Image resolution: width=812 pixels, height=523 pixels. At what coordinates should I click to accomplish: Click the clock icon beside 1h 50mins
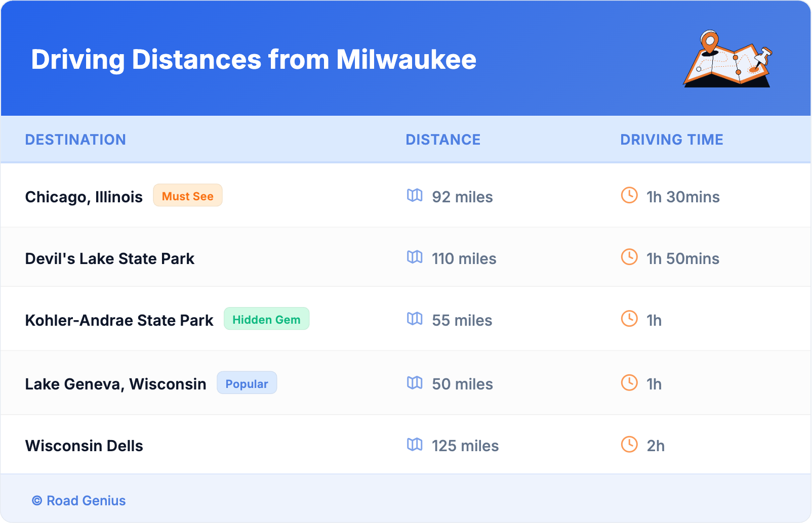(x=629, y=257)
